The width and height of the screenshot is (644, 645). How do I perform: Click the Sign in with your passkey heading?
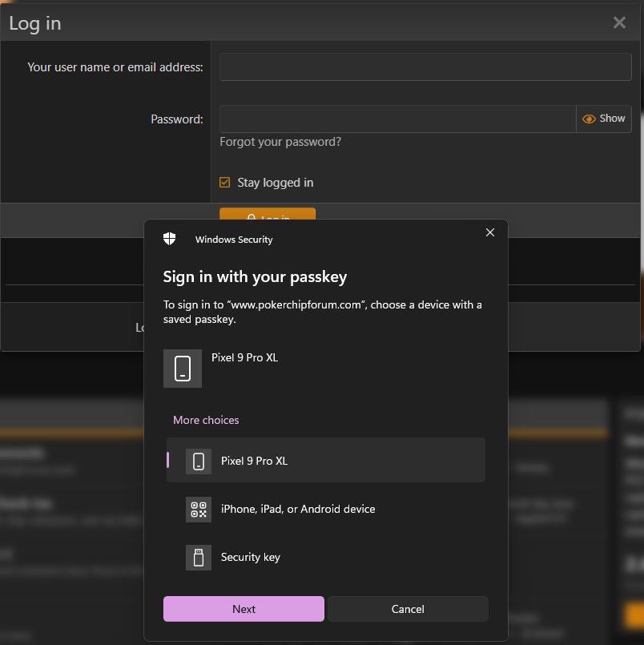(x=255, y=277)
